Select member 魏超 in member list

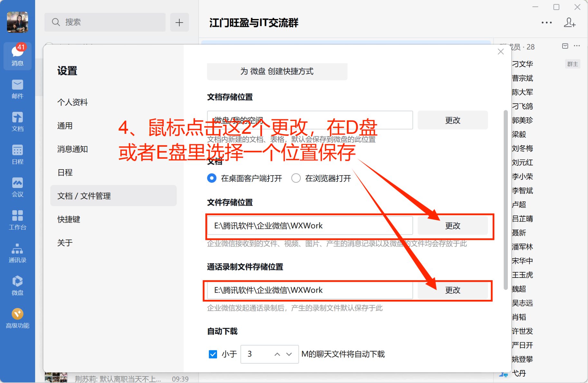coord(519,289)
